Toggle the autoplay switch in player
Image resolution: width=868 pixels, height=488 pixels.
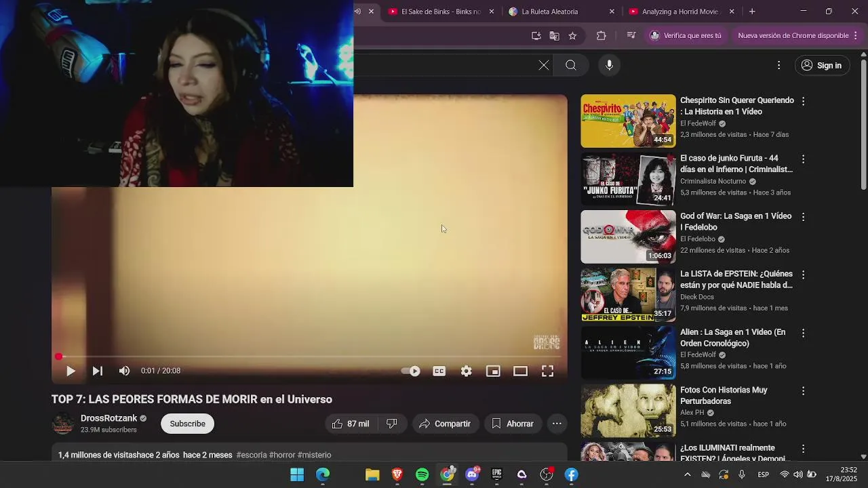click(411, 371)
